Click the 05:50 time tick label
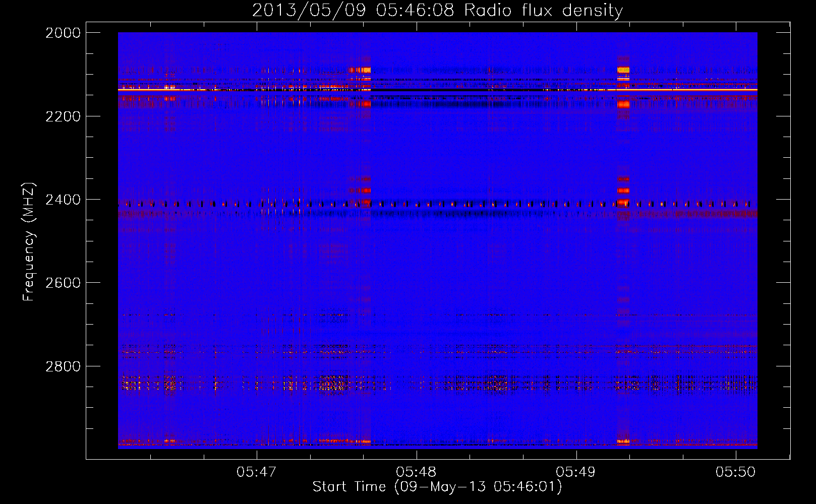816x504 pixels. click(x=736, y=472)
